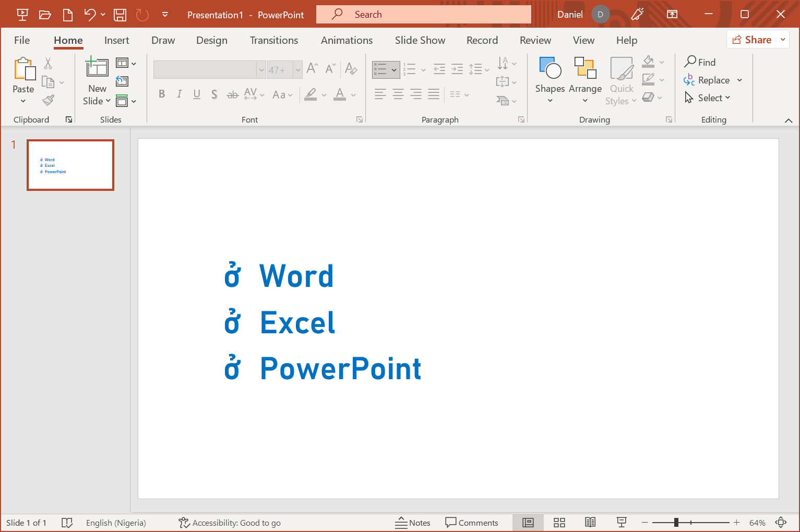Collapse the ribbon with the chevron
The width and height of the screenshot is (800, 532).
[x=789, y=120]
